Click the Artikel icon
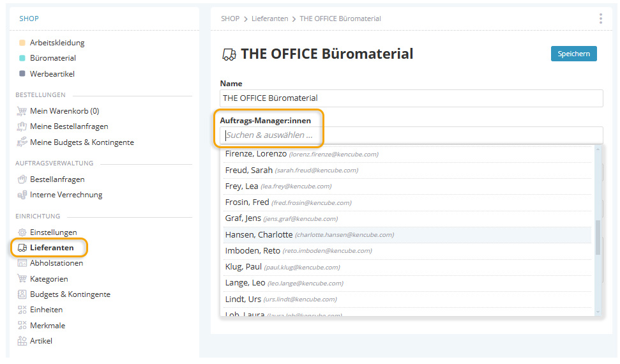 pyautogui.click(x=22, y=340)
